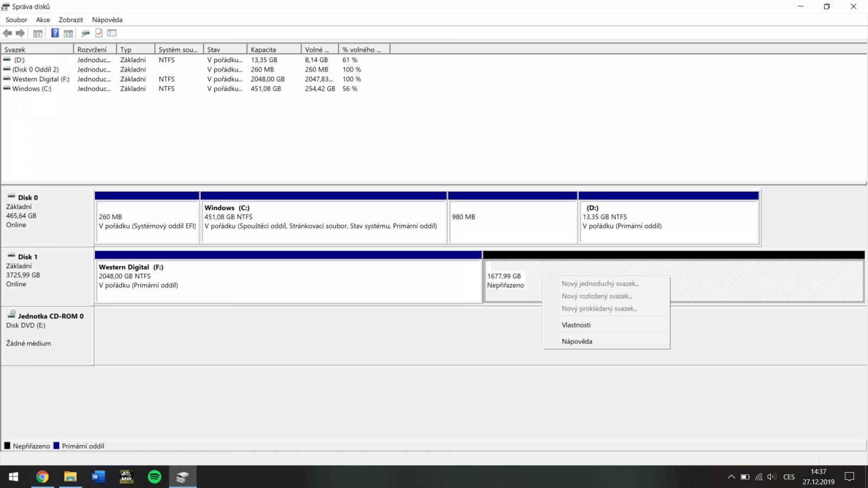The width and height of the screenshot is (868, 488).
Task: Open the clock showing 14:37
Action: pyautogui.click(x=819, y=477)
